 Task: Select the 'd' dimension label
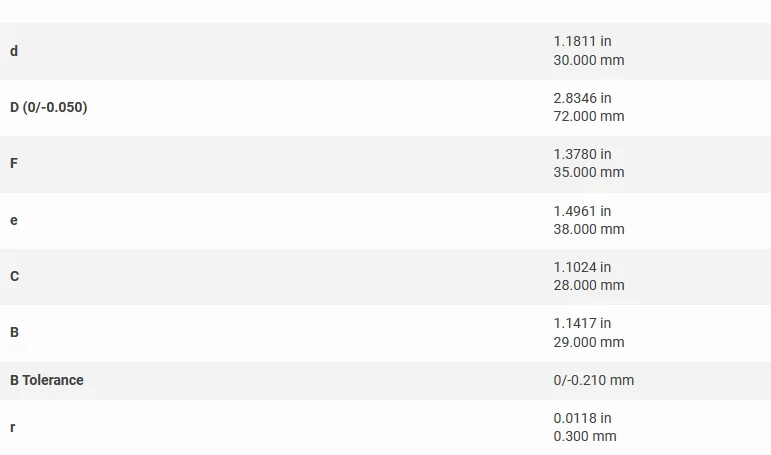tap(14, 51)
